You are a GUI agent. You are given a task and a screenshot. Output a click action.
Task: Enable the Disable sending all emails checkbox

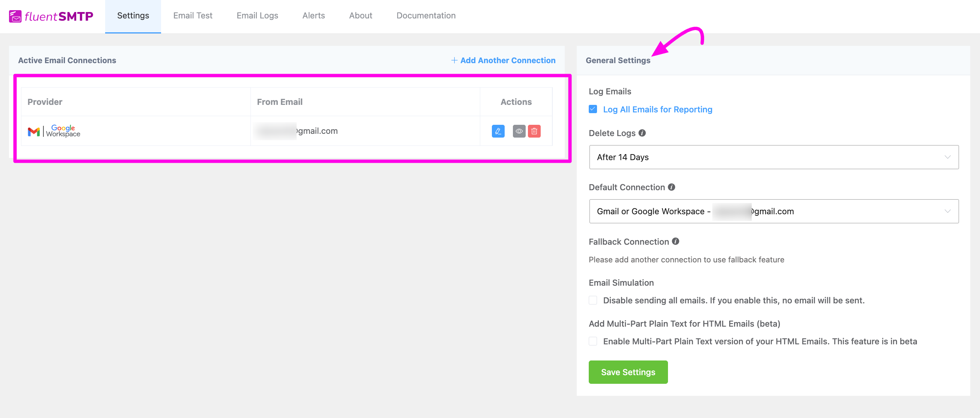(593, 300)
